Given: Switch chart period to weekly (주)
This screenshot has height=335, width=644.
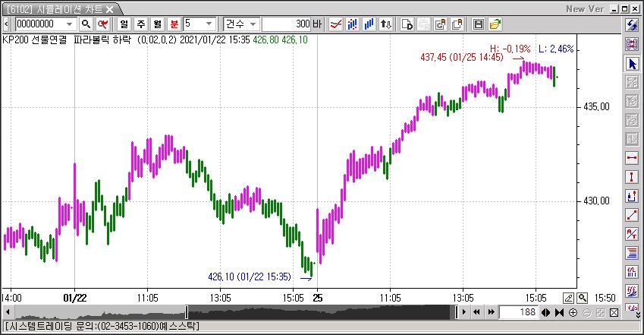Looking at the screenshot, I should 140,24.
